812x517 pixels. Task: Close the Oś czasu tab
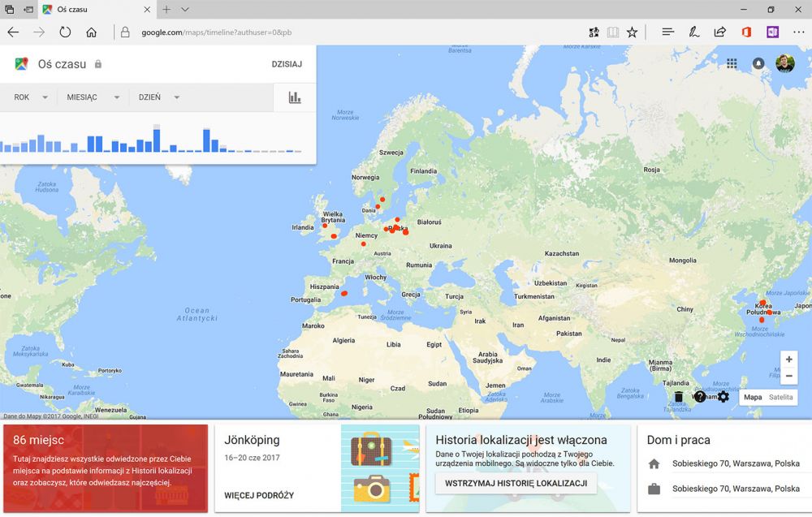coord(147,9)
